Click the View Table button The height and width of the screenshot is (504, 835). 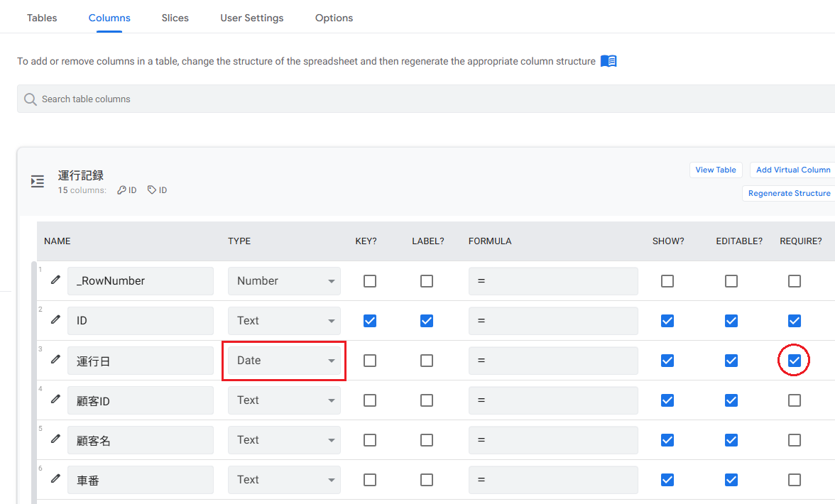(715, 170)
